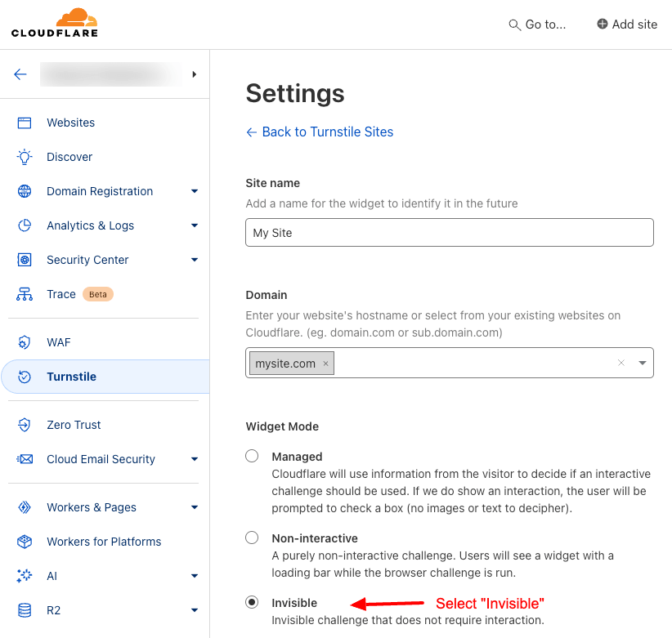Click the Workers & Pages label
This screenshot has width=672, height=638.
[92, 507]
